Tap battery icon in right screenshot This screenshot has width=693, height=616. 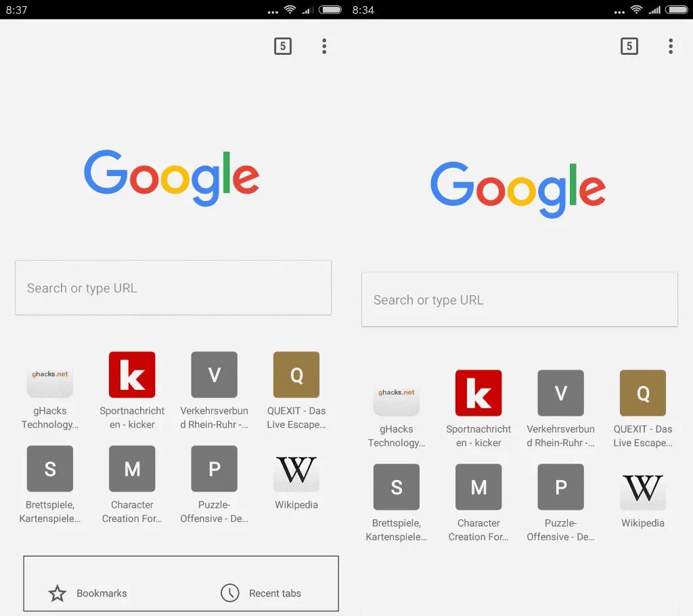[x=677, y=9]
